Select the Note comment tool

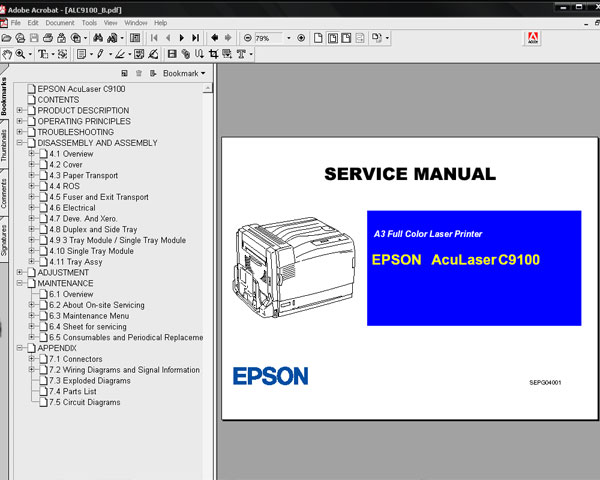(x=81, y=54)
